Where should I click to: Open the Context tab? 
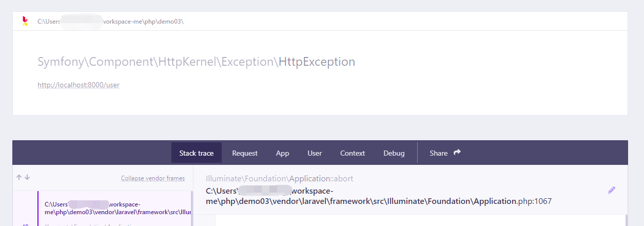pyautogui.click(x=353, y=153)
